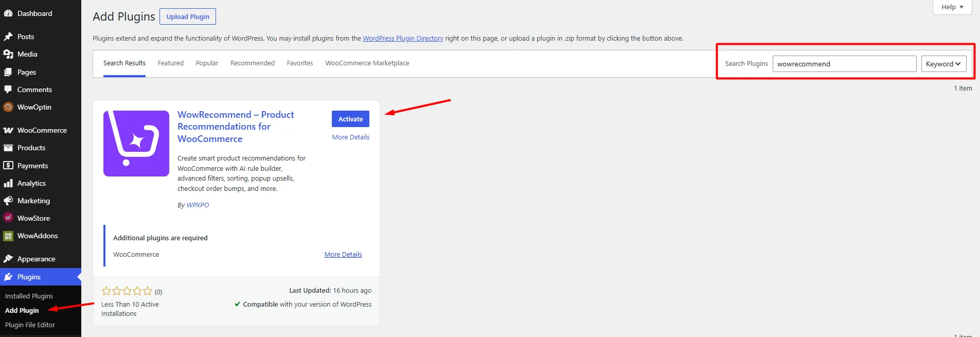Click the five-star rating stars
The height and width of the screenshot is (337, 980).
127,291
